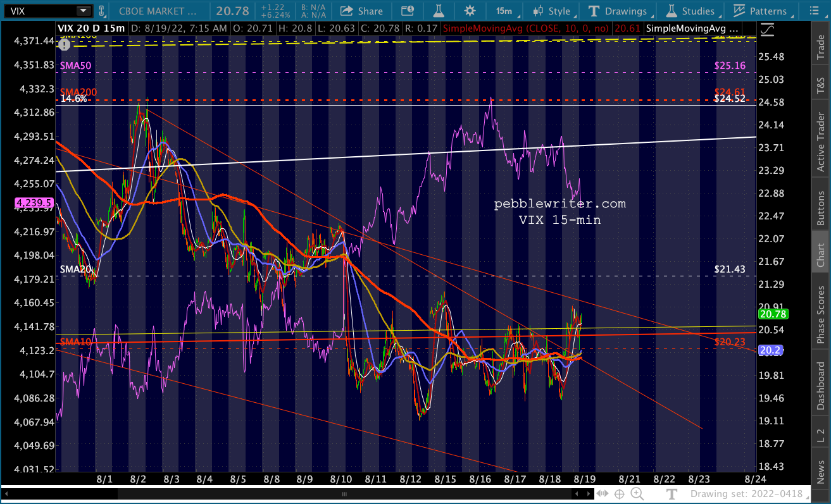Click the crosshair pan icon at bottom
Viewport: 831px width, 504px height.
(x=619, y=494)
